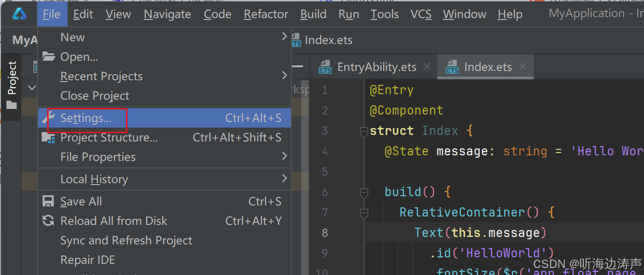Viewport: 644px width, 275px height.
Task: Open the File menu
Action: (51, 14)
